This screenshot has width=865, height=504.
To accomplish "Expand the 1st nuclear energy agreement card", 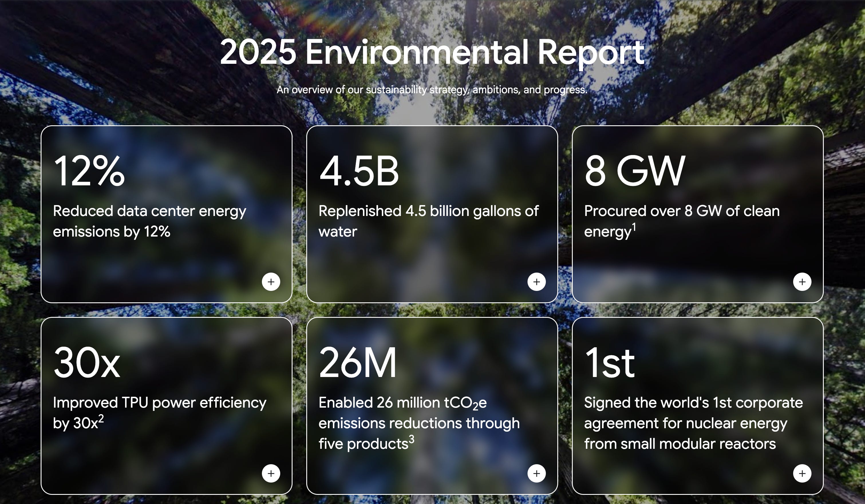I will coord(802,473).
